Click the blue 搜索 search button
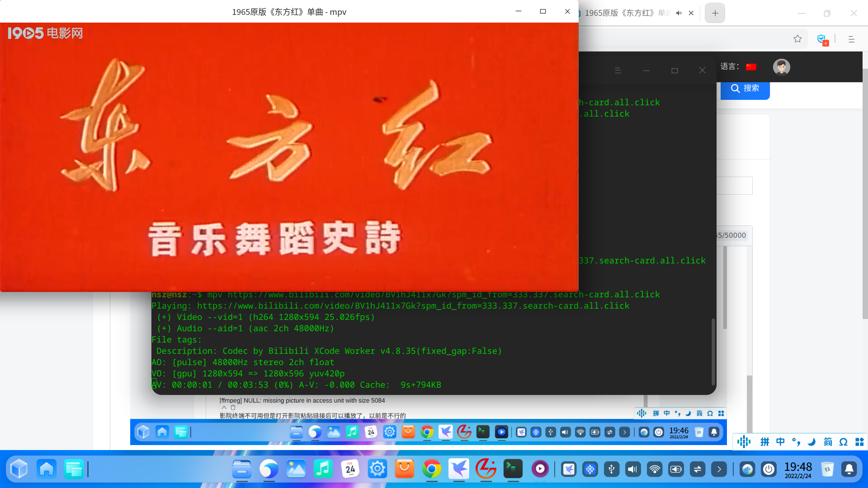 [x=745, y=89]
